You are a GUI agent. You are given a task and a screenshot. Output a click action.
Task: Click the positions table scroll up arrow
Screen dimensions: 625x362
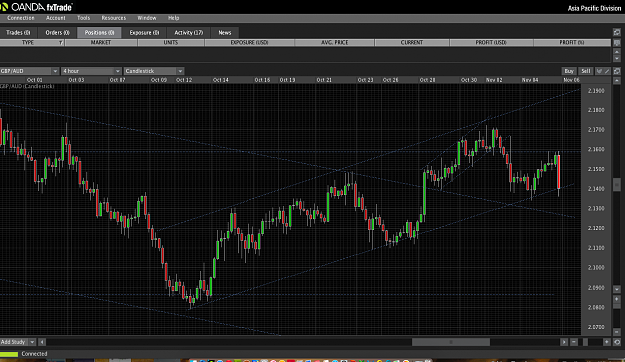pyautogui.click(x=617, y=52)
